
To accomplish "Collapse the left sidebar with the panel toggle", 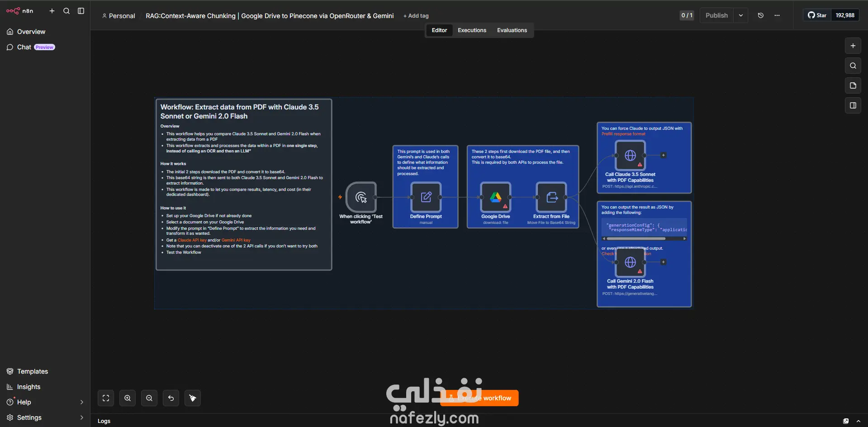I will [81, 11].
